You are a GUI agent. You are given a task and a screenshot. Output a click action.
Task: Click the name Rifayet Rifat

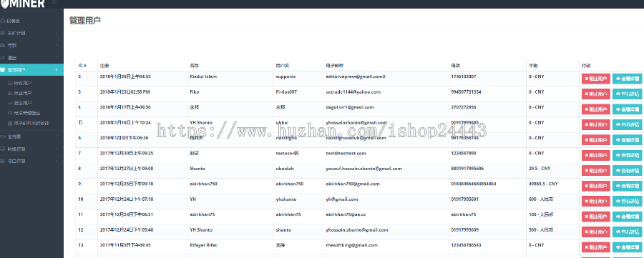(203, 245)
